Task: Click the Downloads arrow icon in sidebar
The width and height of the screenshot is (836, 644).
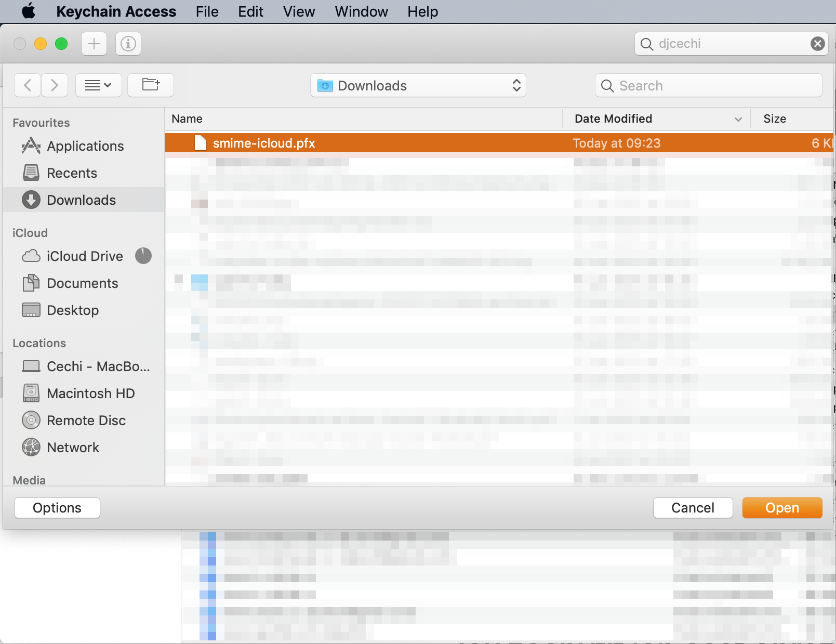Action: click(x=31, y=200)
